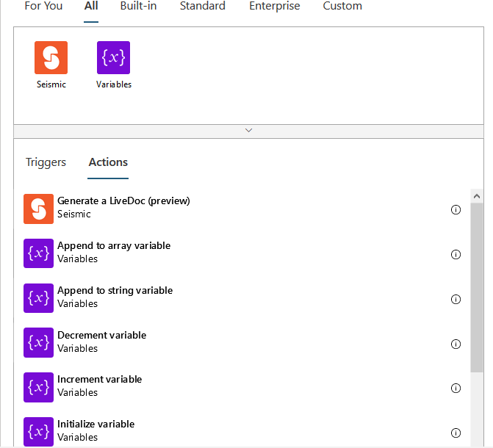Collapse the connectors panel chevron
Image resolution: width=493 pixels, height=448 pixels.
(x=248, y=130)
